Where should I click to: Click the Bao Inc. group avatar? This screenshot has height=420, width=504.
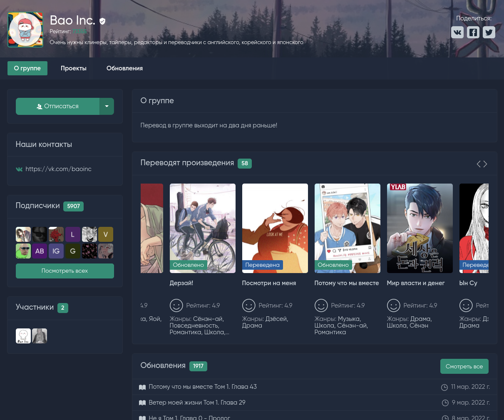[x=25, y=30]
